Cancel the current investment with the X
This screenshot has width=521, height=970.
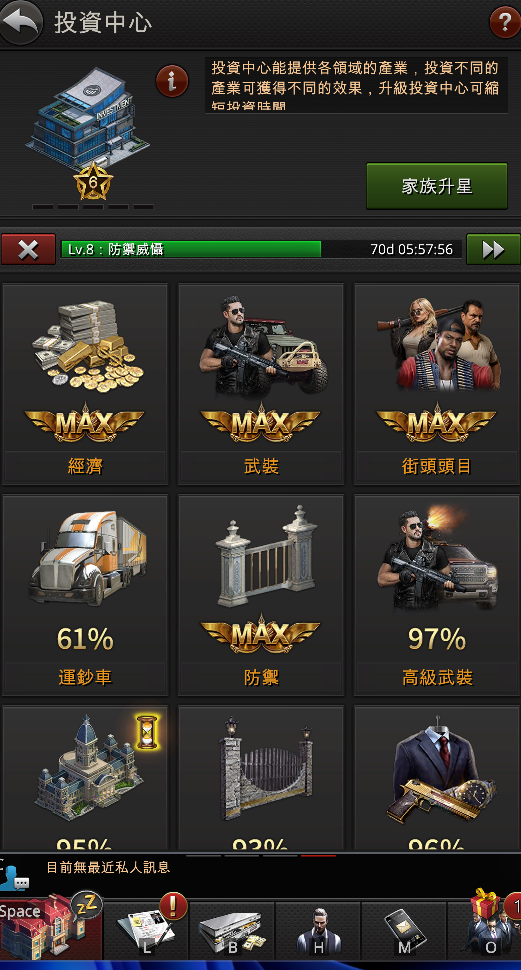pyautogui.click(x=28, y=249)
